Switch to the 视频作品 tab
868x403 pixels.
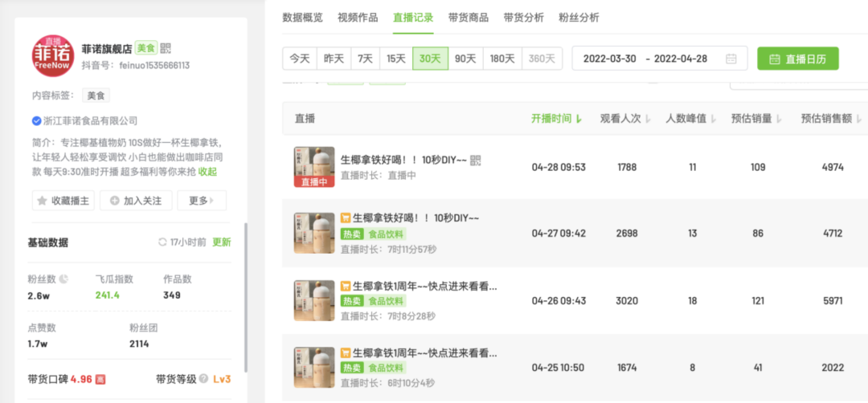click(x=358, y=18)
